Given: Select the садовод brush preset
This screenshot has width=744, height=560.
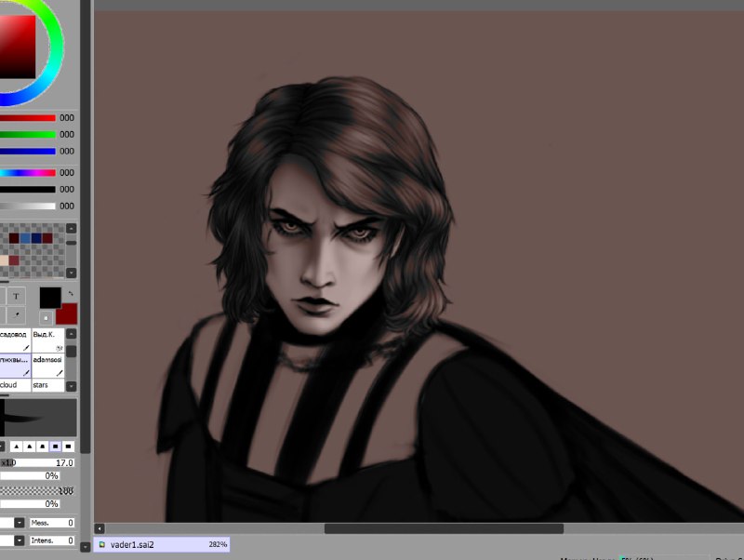Looking at the screenshot, I should tap(15, 340).
